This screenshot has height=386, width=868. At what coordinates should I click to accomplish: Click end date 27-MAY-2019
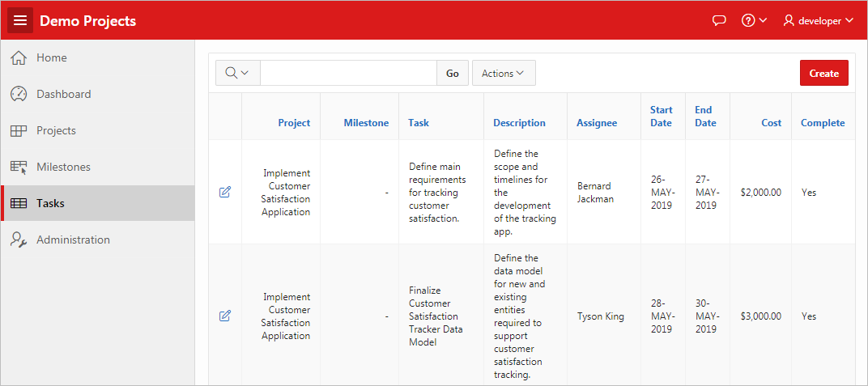[706, 193]
